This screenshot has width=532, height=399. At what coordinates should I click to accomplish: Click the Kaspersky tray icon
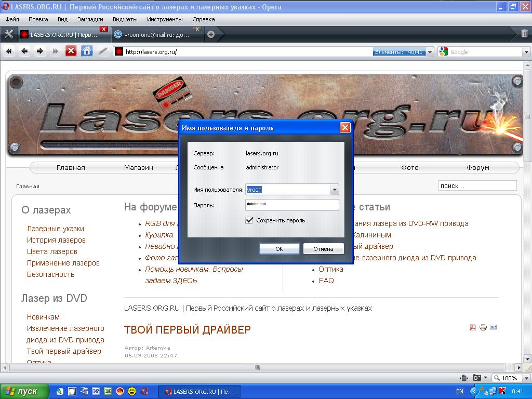pos(502,391)
